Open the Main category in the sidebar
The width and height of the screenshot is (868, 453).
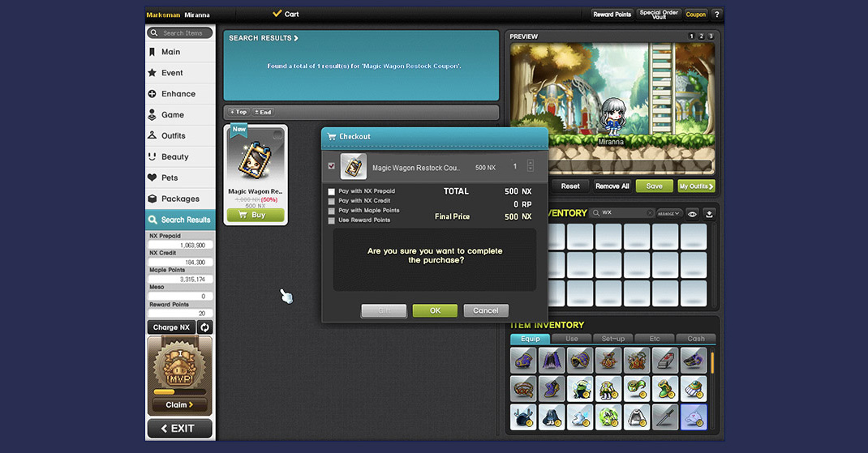180,52
